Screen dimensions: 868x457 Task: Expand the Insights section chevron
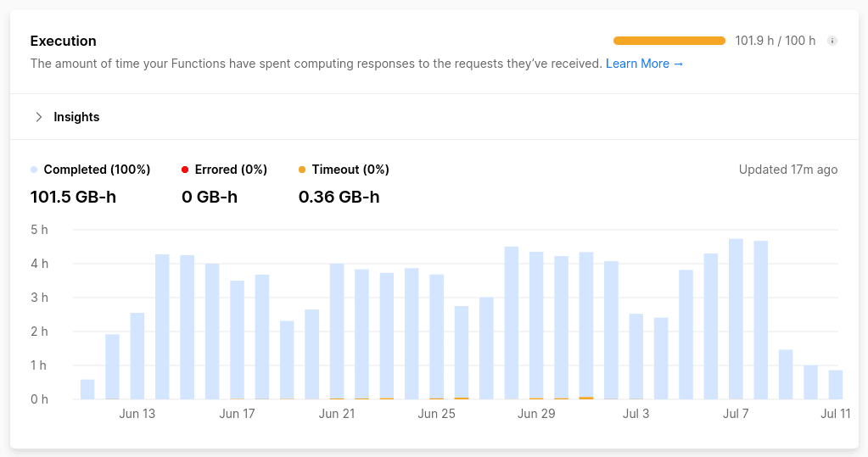(x=38, y=117)
